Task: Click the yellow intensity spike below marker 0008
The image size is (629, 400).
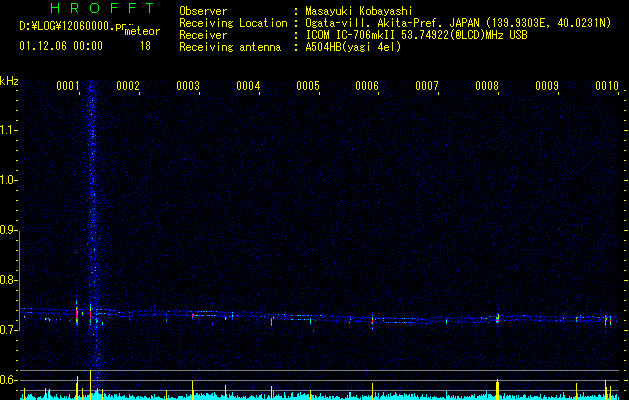Action: pyautogui.click(x=497, y=389)
